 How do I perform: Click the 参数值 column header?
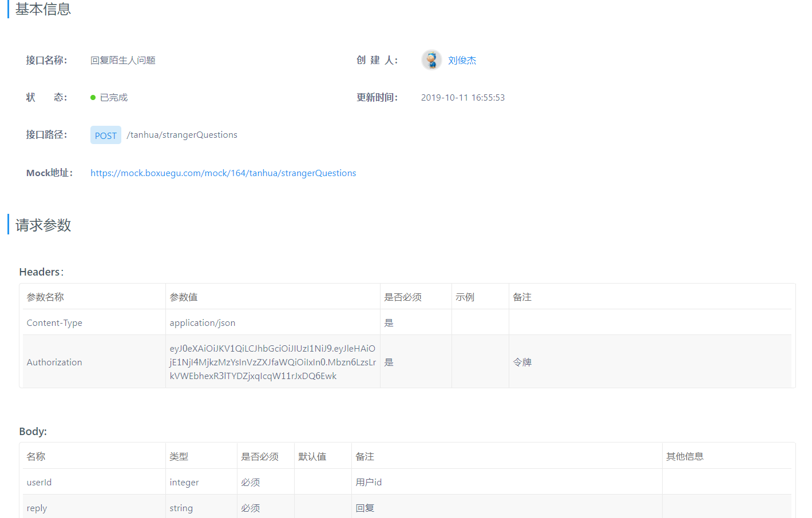pyautogui.click(x=273, y=297)
